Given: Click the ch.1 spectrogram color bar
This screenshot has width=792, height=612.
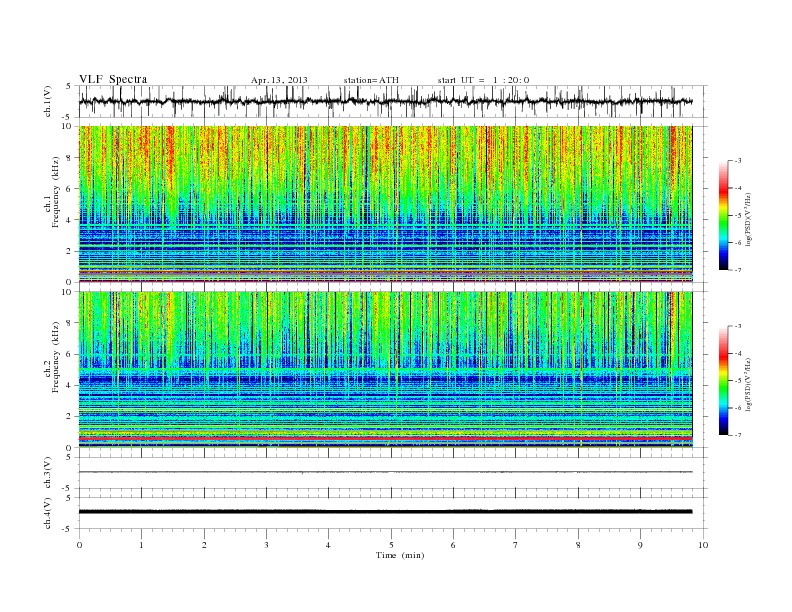Looking at the screenshot, I should tap(723, 215).
